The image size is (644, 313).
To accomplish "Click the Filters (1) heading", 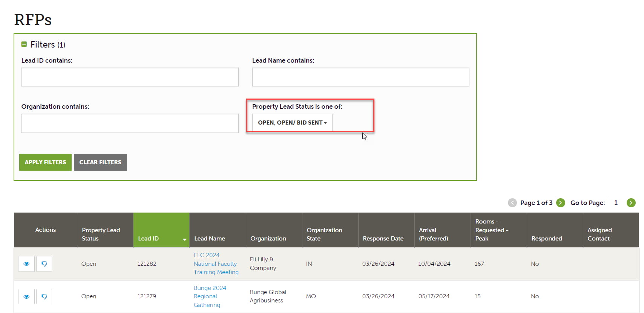I will pyautogui.click(x=48, y=45).
